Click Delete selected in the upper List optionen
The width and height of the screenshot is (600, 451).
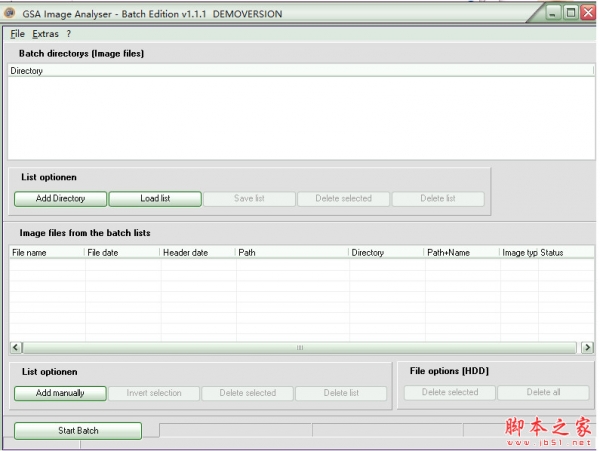[x=344, y=199]
